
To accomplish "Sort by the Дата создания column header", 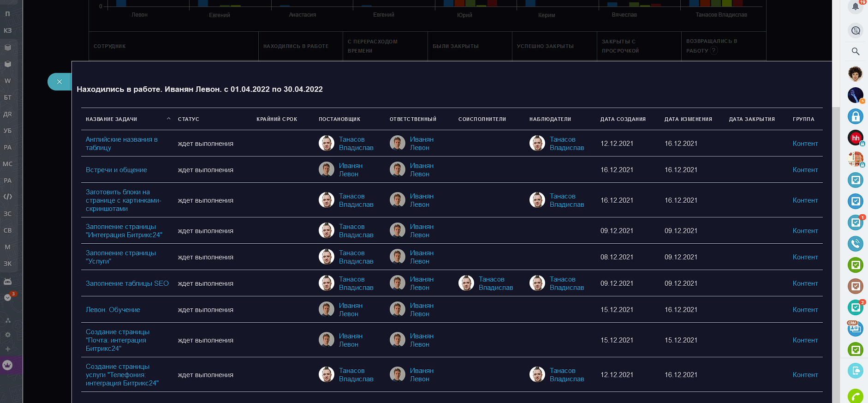I will 623,119.
